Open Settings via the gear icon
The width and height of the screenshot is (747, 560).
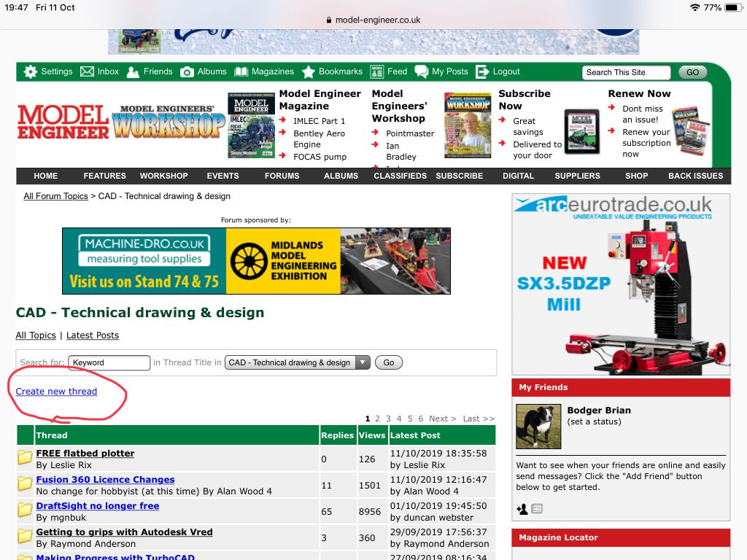(x=30, y=71)
